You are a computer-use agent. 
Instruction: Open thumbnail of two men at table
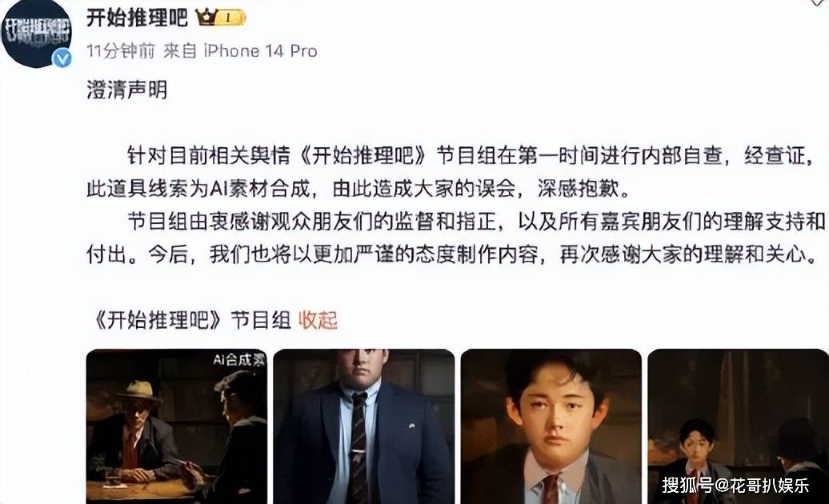[x=177, y=426]
